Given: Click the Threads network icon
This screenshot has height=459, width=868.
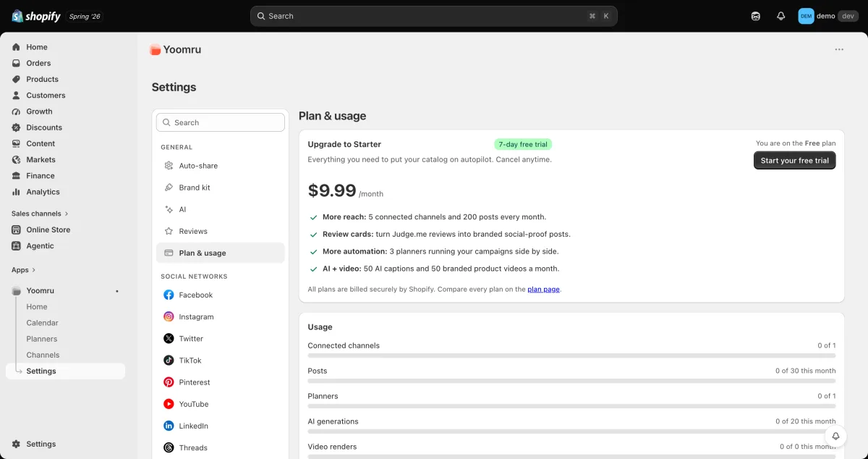Looking at the screenshot, I should point(169,447).
